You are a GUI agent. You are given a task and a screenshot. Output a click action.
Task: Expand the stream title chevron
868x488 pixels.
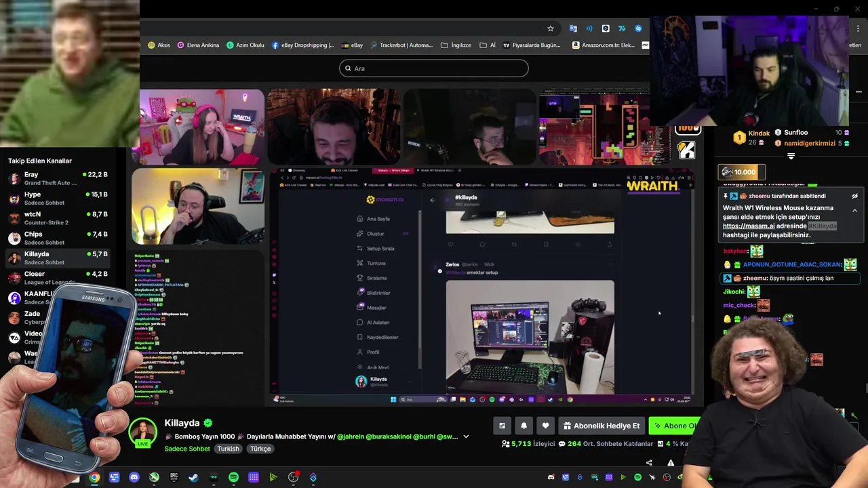click(x=466, y=436)
